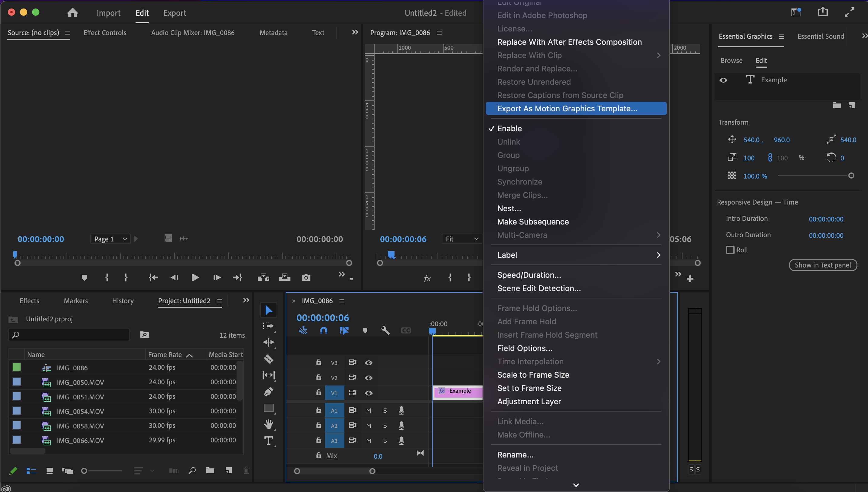The width and height of the screenshot is (868, 492).
Task: Open the Page 1 dropdown
Action: pyautogui.click(x=110, y=239)
